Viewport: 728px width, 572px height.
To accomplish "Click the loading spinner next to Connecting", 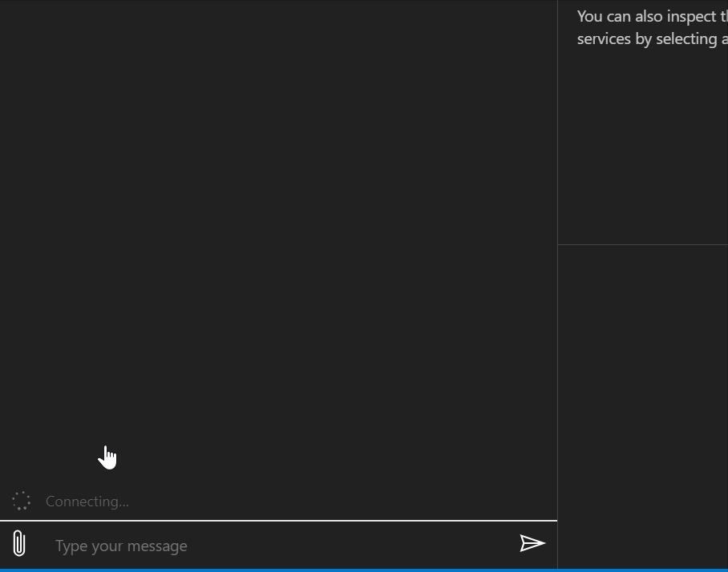I will pyautogui.click(x=22, y=501).
